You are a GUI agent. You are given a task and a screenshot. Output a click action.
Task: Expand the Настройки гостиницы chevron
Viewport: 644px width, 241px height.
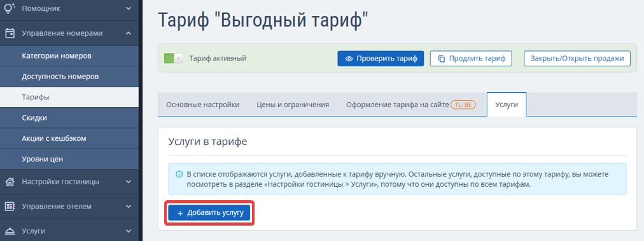(x=129, y=181)
